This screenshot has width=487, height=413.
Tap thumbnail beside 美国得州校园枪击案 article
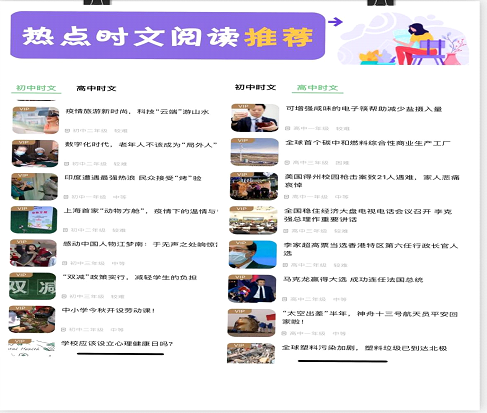[x=254, y=186]
